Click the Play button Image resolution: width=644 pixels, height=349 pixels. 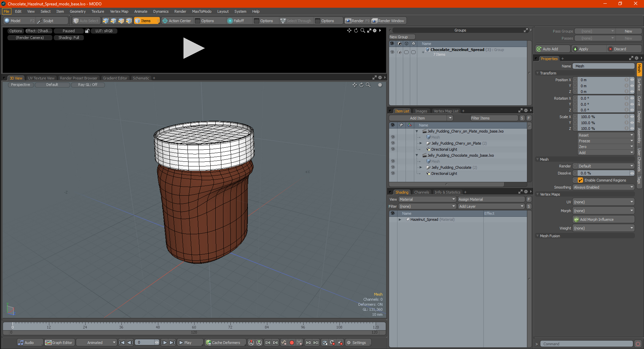coord(190,343)
